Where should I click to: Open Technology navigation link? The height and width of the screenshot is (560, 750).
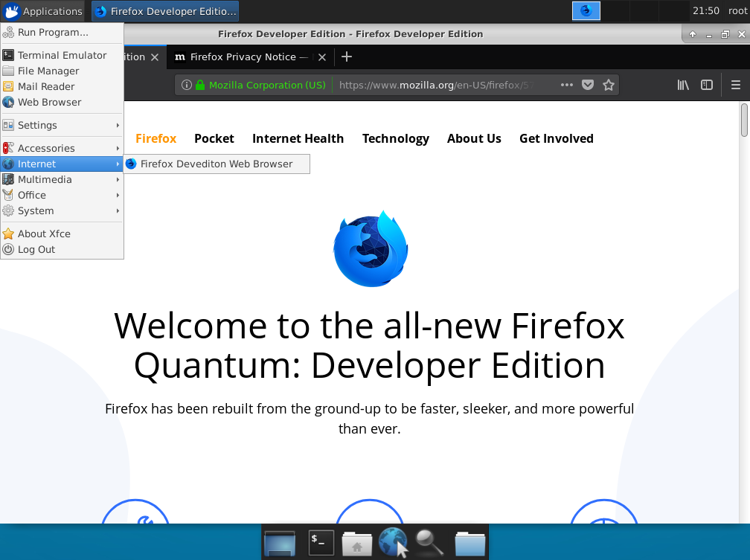click(396, 138)
